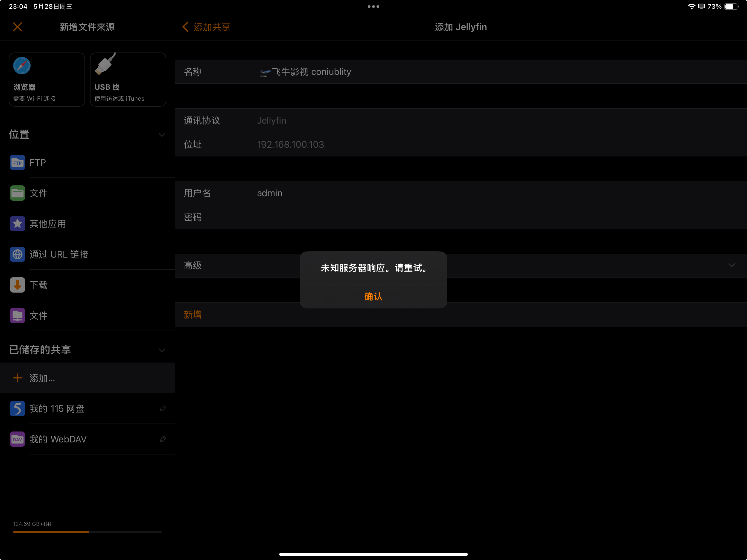Tap the 未知服务器响应。请重试。 message
The image size is (747, 560).
click(x=373, y=268)
